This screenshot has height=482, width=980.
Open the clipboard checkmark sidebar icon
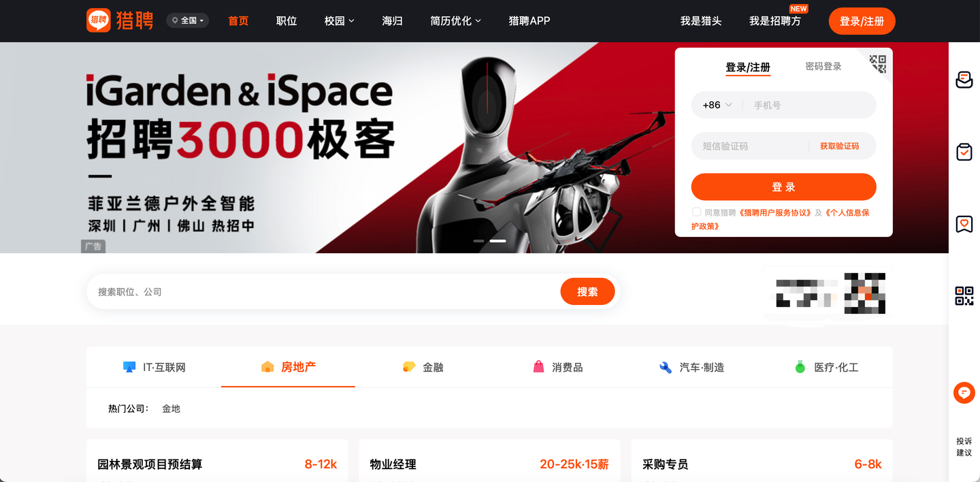(964, 151)
